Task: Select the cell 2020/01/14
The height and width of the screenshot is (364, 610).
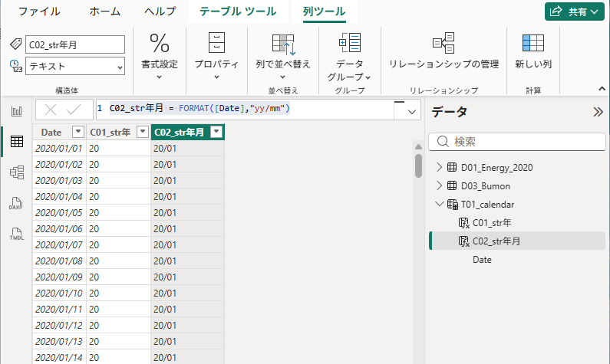Action: (59, 357)
